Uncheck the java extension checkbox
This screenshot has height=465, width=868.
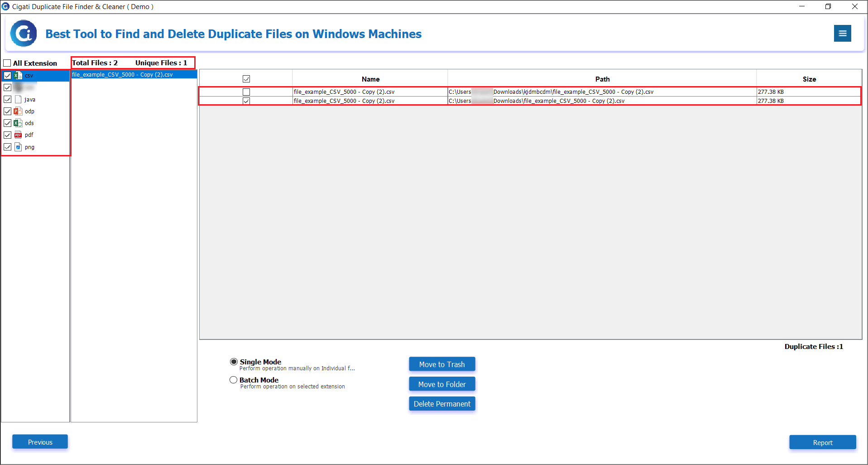click(x=7, y=99)
